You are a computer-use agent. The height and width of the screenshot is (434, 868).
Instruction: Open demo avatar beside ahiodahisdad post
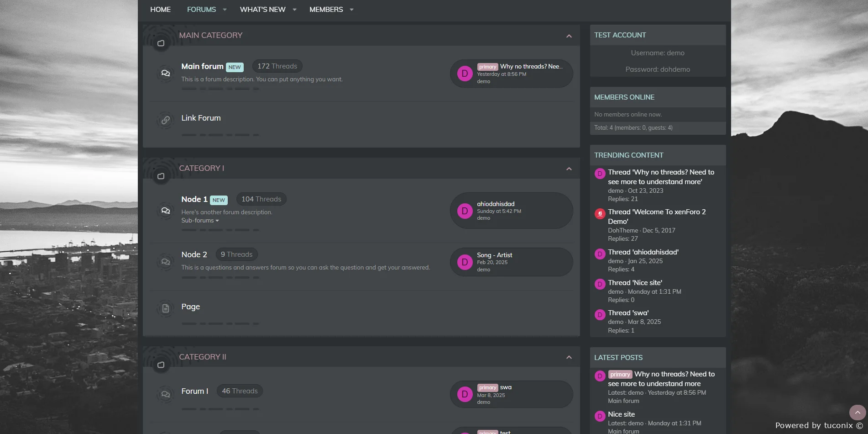click(x=465, y=211)
